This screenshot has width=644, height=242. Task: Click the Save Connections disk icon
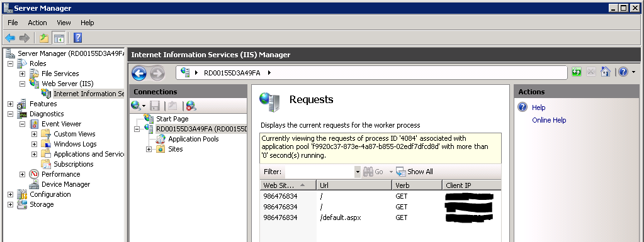[x=155, y=106]
